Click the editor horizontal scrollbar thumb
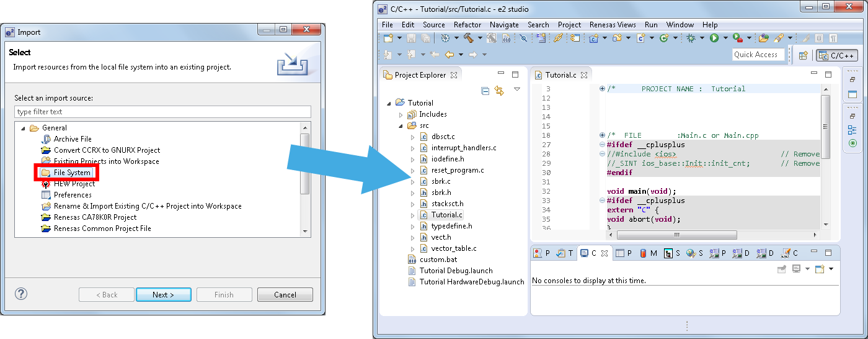The height and width of the screenshot is (339, 868). 676,235
